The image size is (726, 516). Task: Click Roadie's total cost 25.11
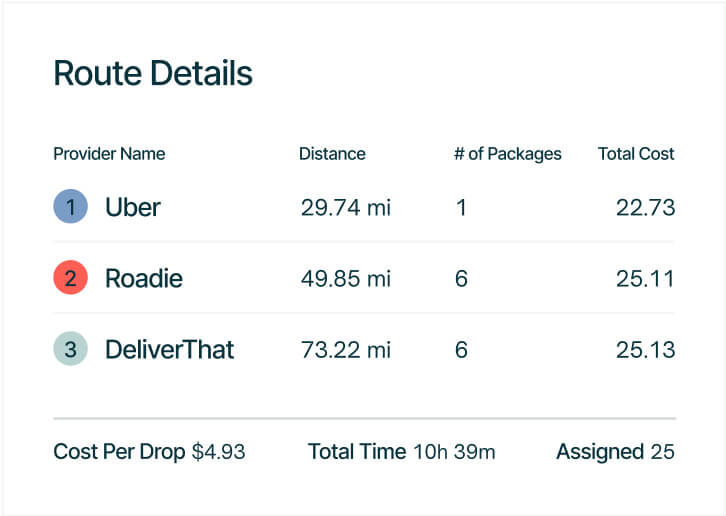(645, 278)
